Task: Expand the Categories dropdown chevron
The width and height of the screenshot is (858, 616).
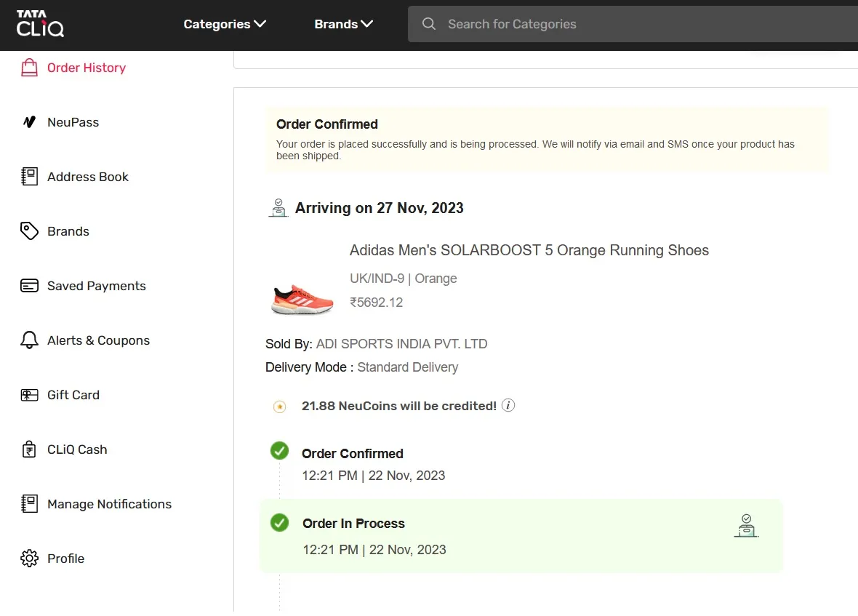Action: 260,23
